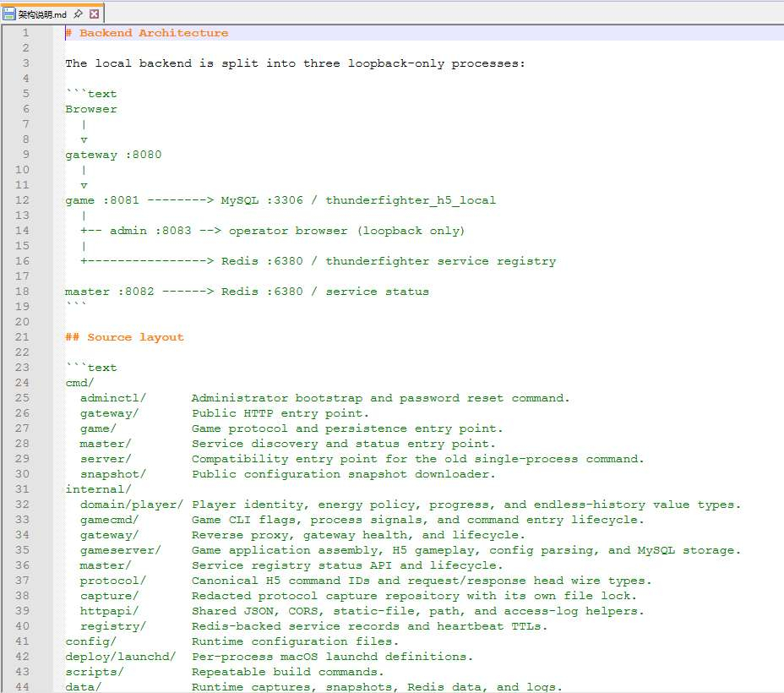Click line number 21 in the margin

click(22, 337)
